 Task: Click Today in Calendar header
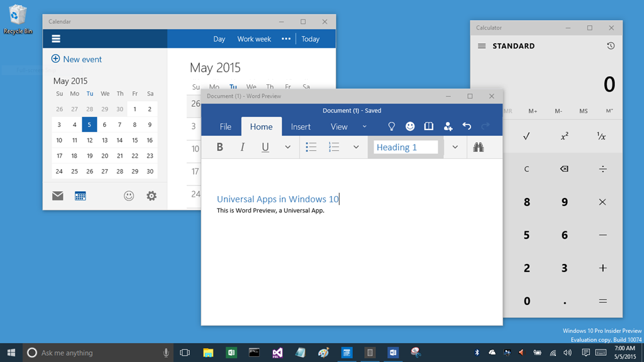coord(311,39)
